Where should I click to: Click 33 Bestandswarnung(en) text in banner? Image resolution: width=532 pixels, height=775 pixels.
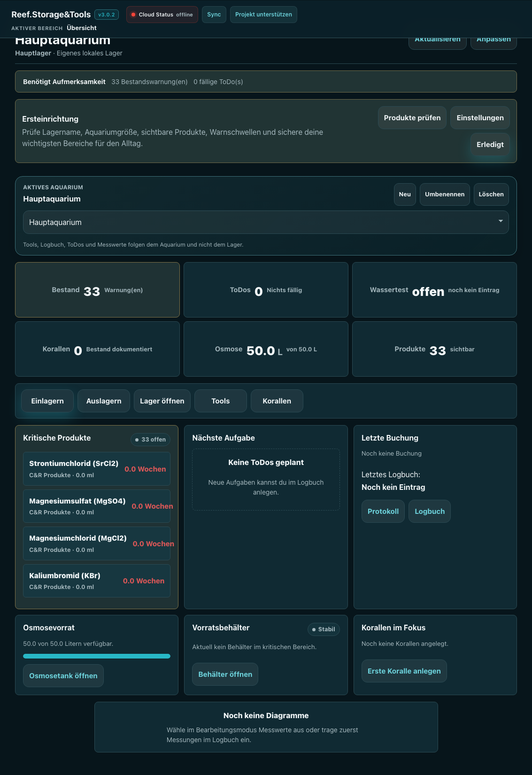[x=149, y=82]
